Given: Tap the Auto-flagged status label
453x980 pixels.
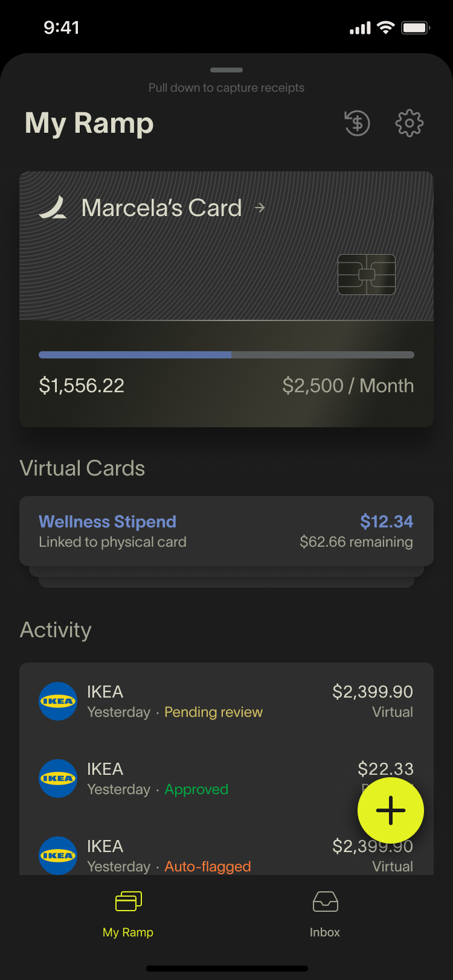Looking at the screenshot, I should 208,867.
